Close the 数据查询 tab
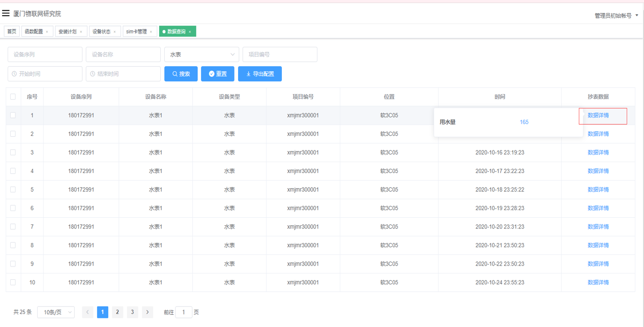644x327 pixels. click(190, 32)
